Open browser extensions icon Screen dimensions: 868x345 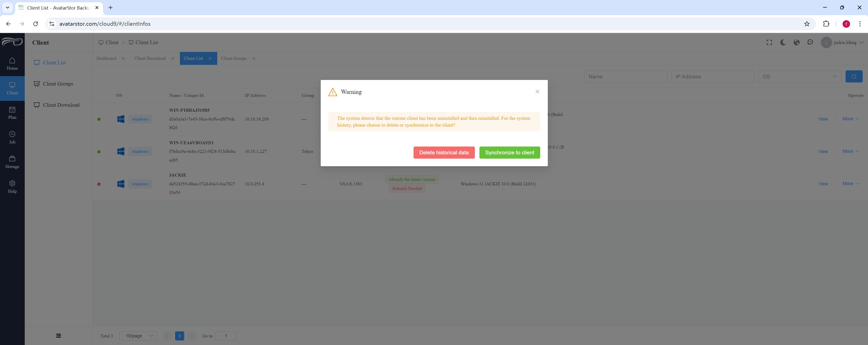[x=826, y=24]
